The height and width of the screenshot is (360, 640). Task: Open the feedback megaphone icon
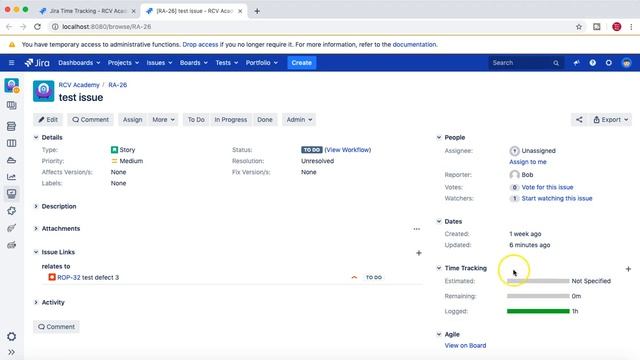coord(576,62)
